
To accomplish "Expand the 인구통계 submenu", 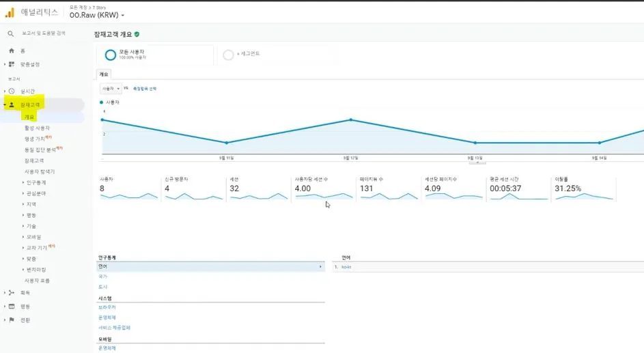I will (x=23, y=182).
